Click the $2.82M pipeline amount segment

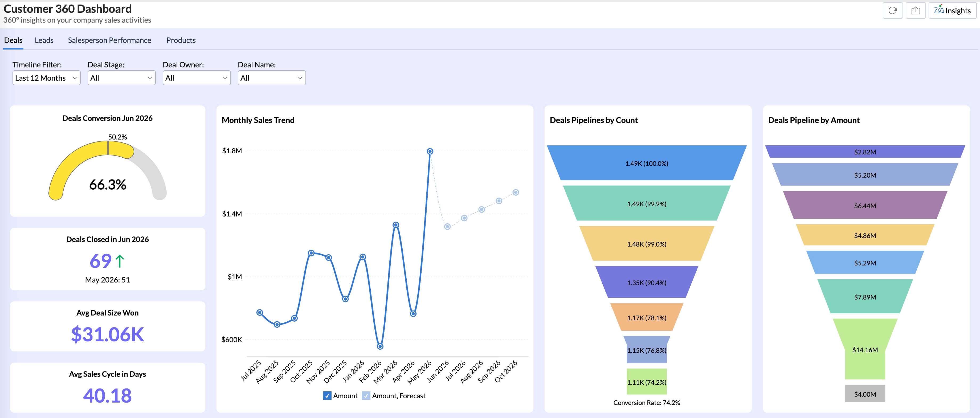pyautogui.click(x=865, y=151)
